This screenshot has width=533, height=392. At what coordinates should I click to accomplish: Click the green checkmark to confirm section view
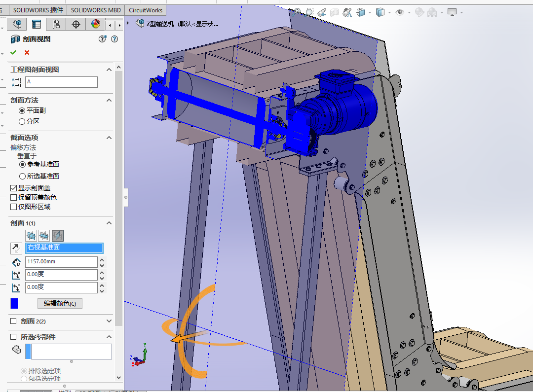coord(13,53)
